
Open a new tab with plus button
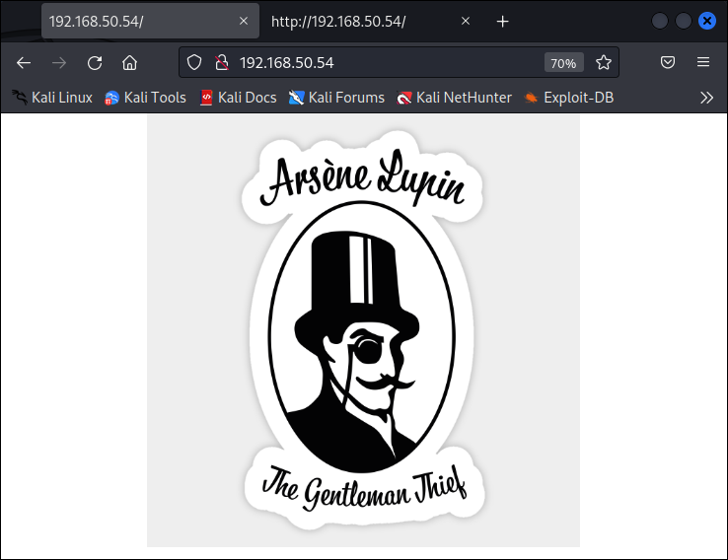point(502,22)
